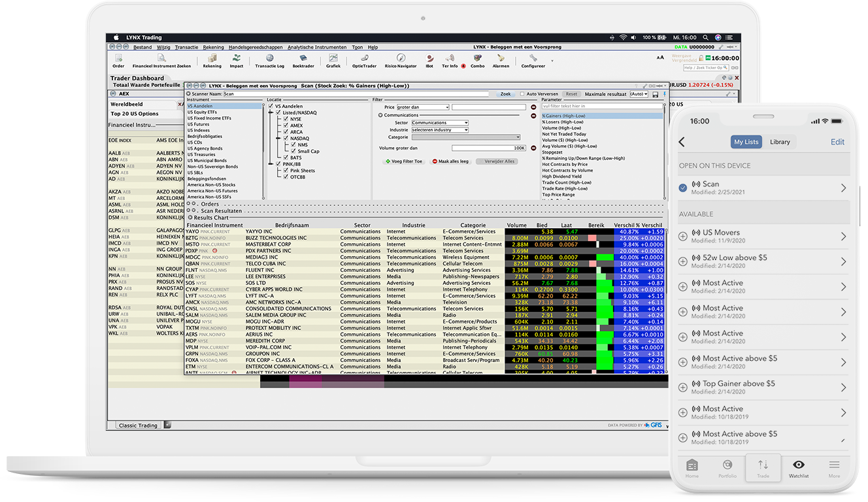The image size is (868, 502).
Task: Remove the Volume groter dan filter
Action: pyautogui.click(x=533, y=148)
